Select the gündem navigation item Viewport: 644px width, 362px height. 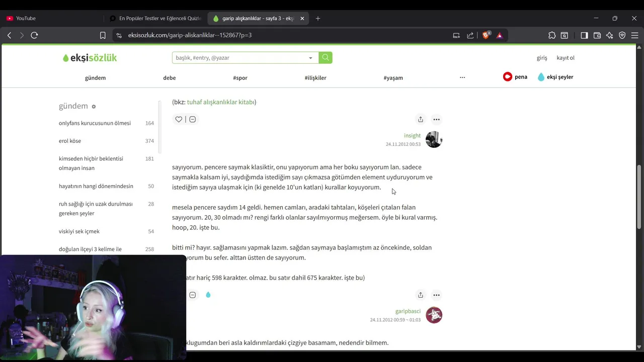(95, 78)
